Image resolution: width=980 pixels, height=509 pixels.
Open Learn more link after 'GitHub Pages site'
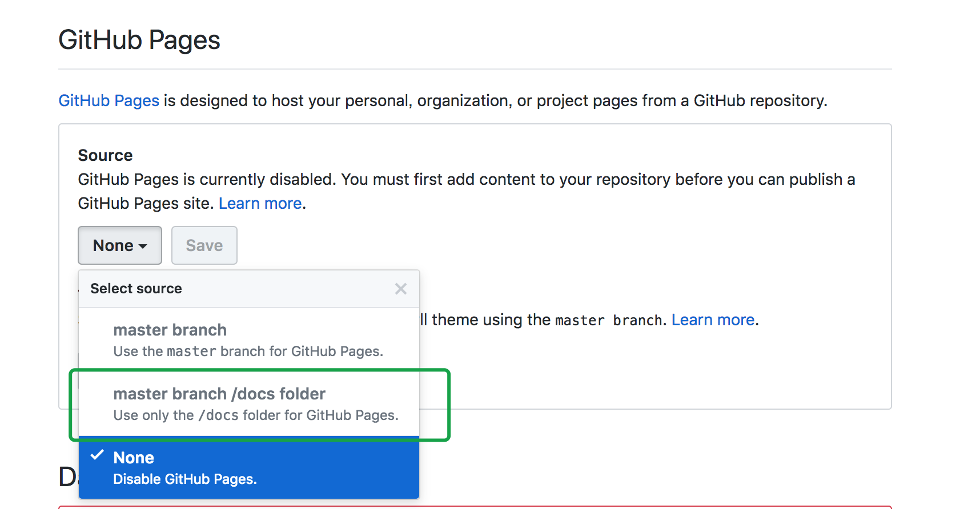[x=260, y=203]
